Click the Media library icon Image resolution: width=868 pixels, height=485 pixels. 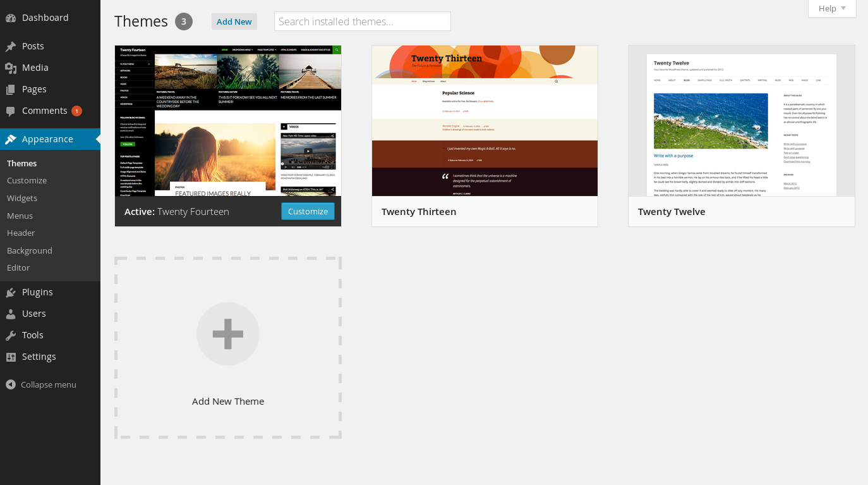click(11, 68)
